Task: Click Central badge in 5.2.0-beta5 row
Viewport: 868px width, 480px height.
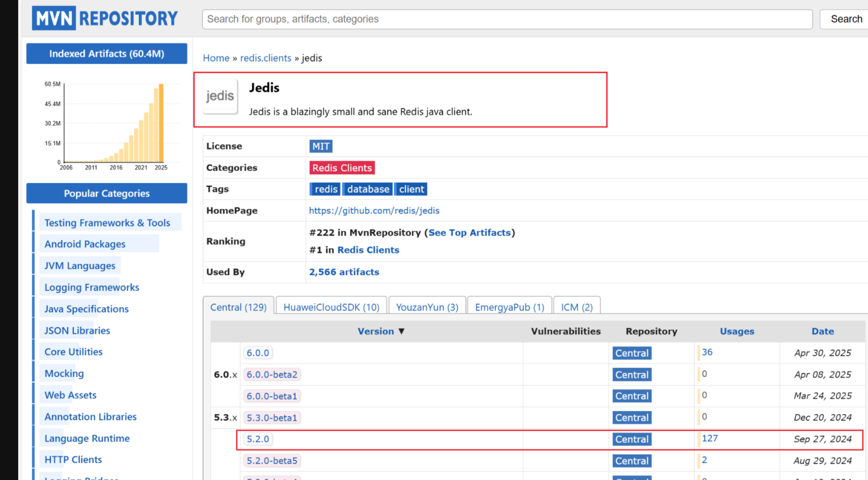Action: coord(632,461)
